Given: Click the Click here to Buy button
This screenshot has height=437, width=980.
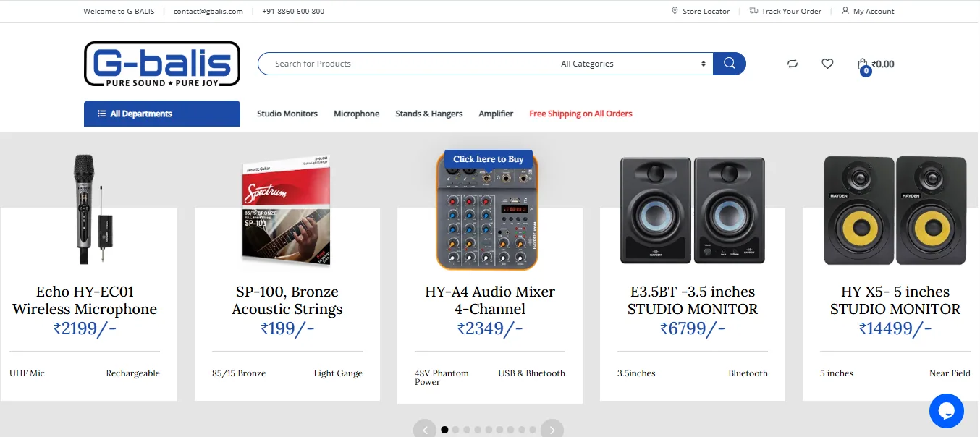Looking at the screenshot, I should point(489,159).
